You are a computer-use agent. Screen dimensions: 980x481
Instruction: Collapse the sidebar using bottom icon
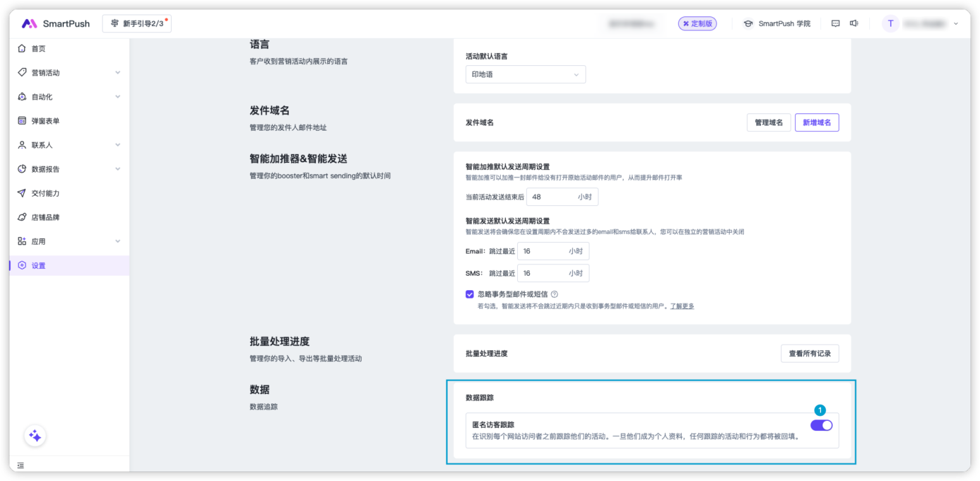pos(21,465)
